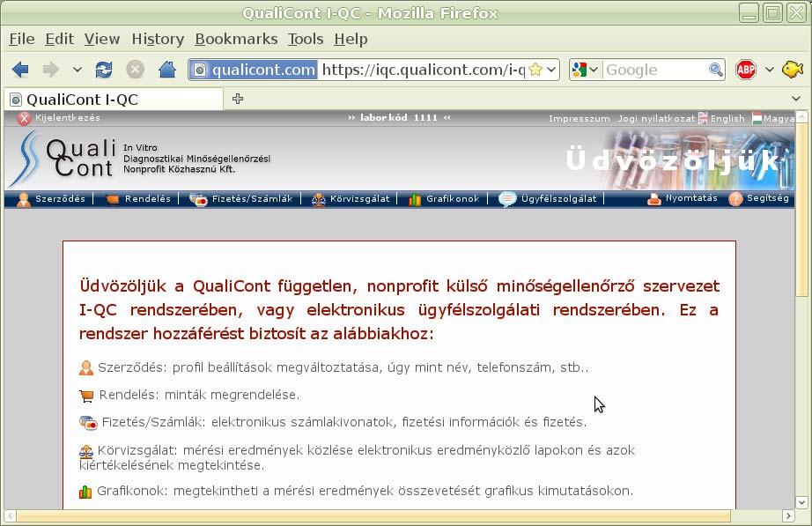
Task: Reload the current page
Action: 104,70
